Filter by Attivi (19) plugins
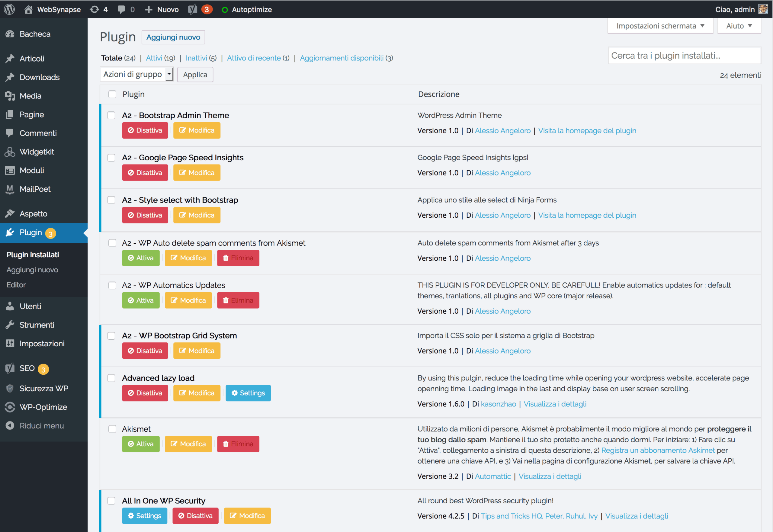The image size is (773, 532). click(160, 58)
